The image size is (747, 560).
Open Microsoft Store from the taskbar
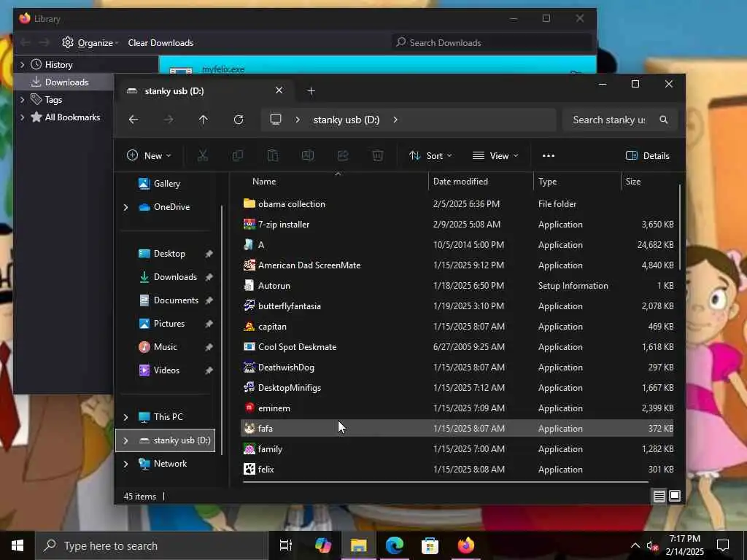[430, 545]
